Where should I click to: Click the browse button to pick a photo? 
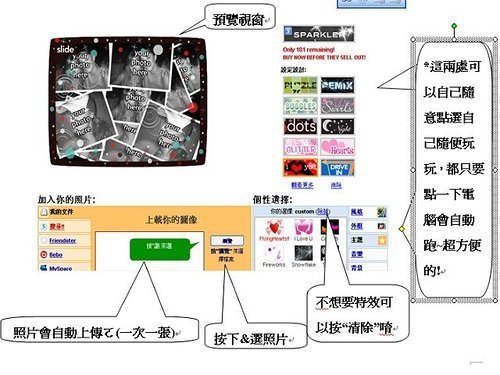pos(227,241)
